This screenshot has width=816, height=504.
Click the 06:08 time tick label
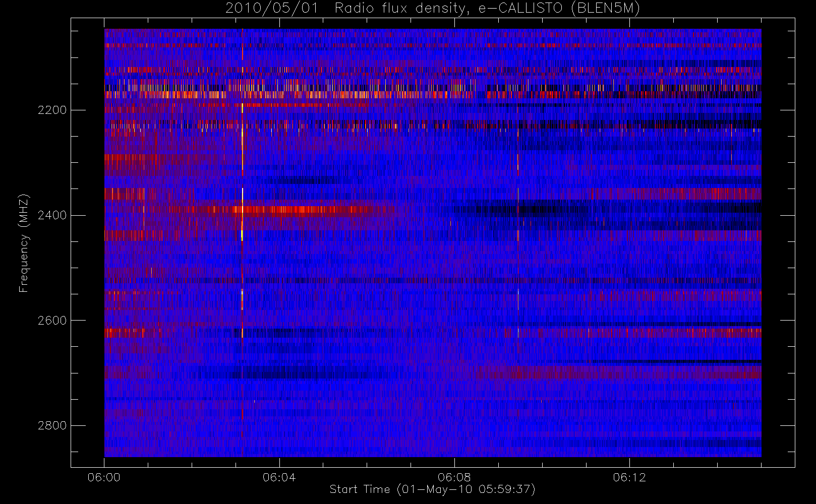tap(454, 477)
